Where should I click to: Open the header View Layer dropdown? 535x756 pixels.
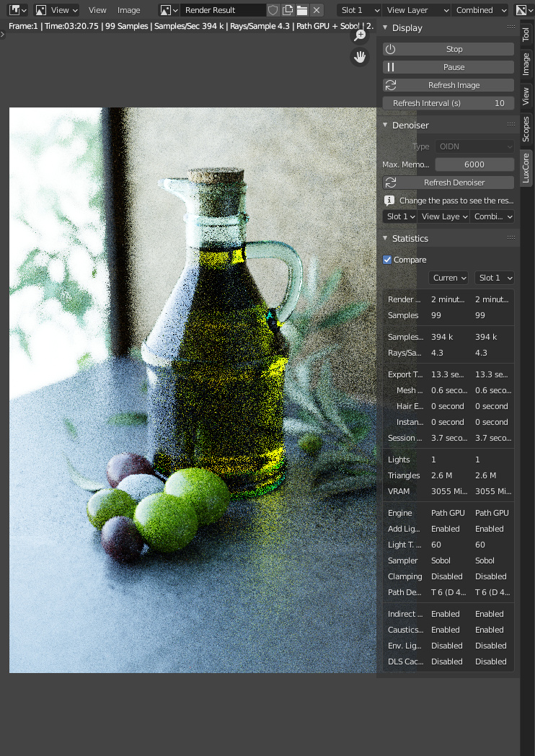(417, 10)
